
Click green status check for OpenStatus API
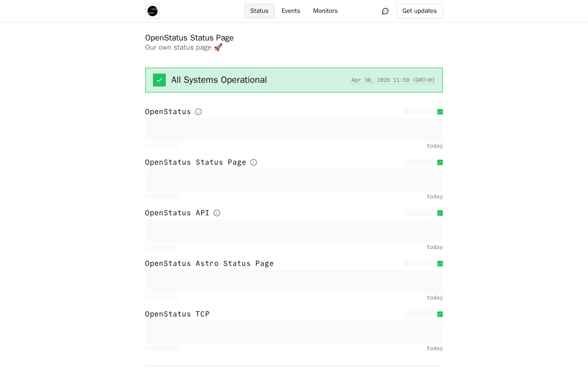point(440,213)
